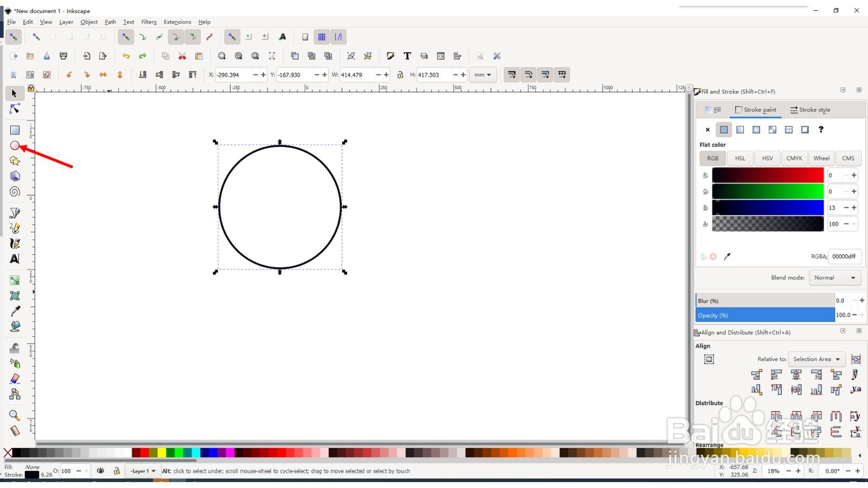This screenshot has height=488, width=868.
Task: Select the CMYK color mode
Action: [794, 158]
